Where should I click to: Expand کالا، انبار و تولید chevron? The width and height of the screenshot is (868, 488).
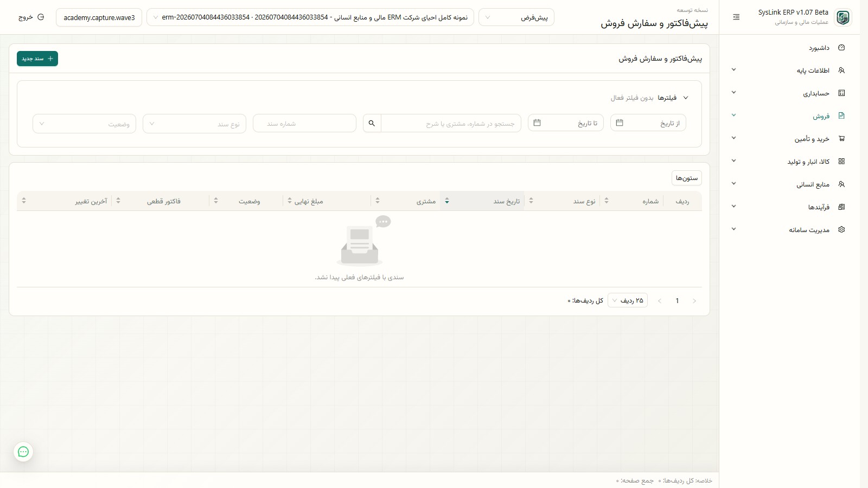[733, 161]
